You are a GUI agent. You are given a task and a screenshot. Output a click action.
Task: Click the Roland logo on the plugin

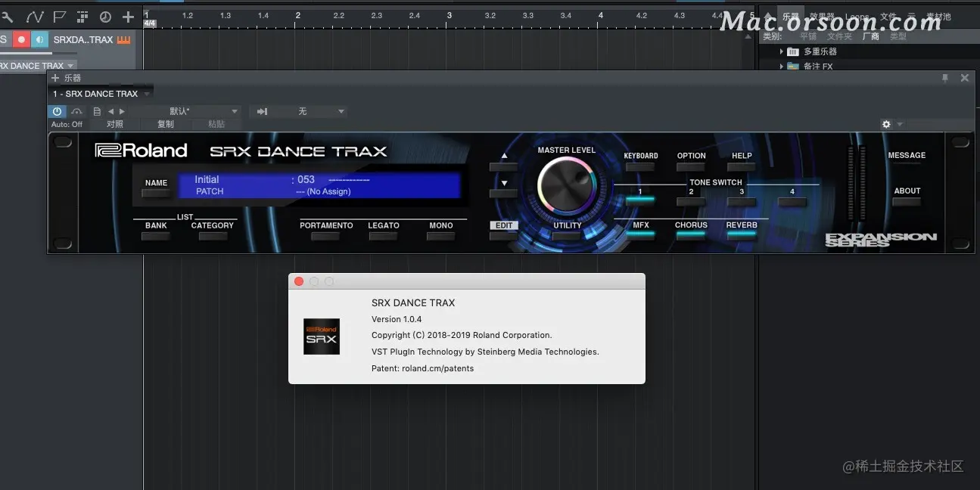click(142, 150)
